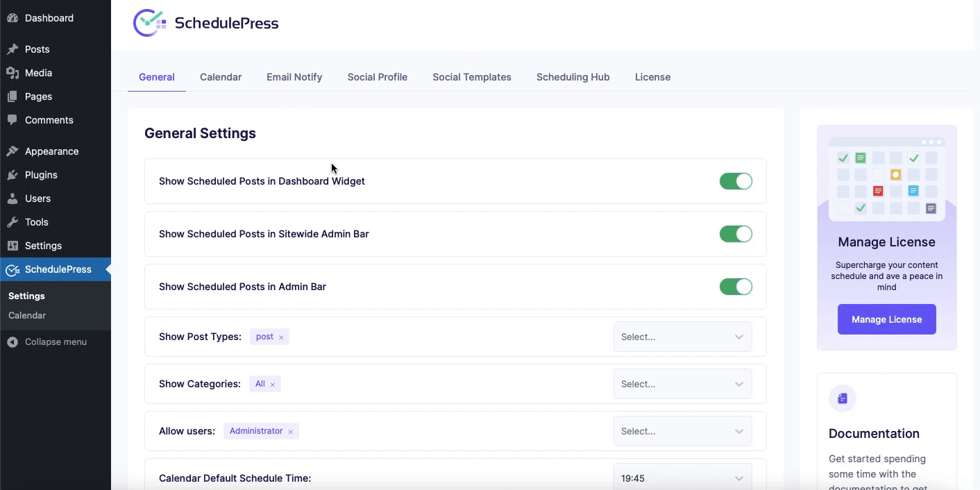This screenshot has width=980, height=490.
Task: Open the Social Templates tab
Action: 471,77
